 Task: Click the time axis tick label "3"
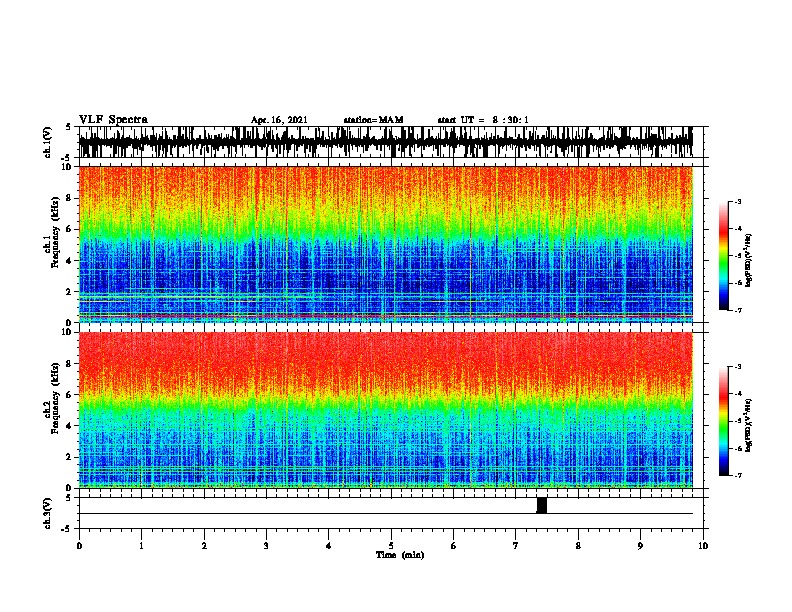pyautogui.click(x=266, y=546)
